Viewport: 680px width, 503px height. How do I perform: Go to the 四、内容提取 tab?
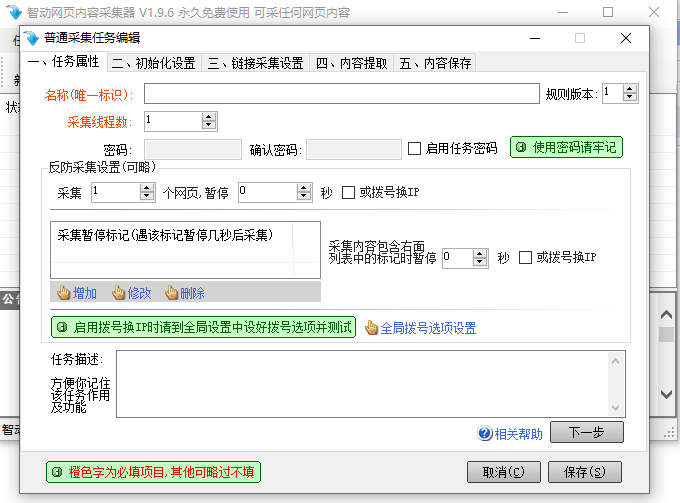(x=352, y=63)
